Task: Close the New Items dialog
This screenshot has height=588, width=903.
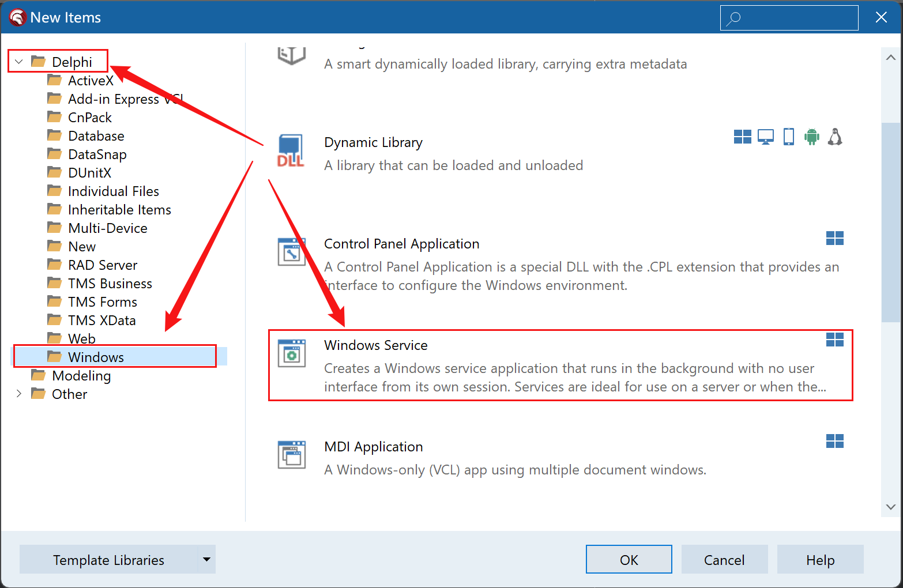Action: pos(881,17)
